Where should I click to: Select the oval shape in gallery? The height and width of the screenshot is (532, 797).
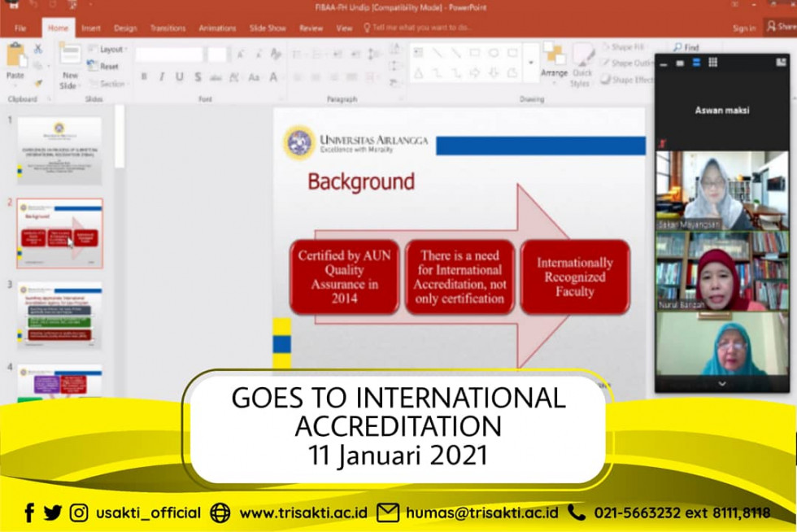tap(493, 53)
